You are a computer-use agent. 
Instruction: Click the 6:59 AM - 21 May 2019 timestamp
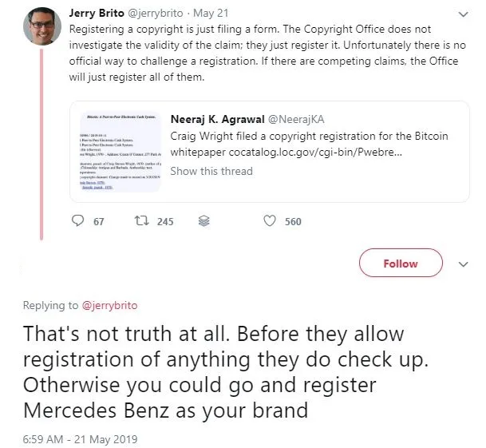click(x=80, y=439)
